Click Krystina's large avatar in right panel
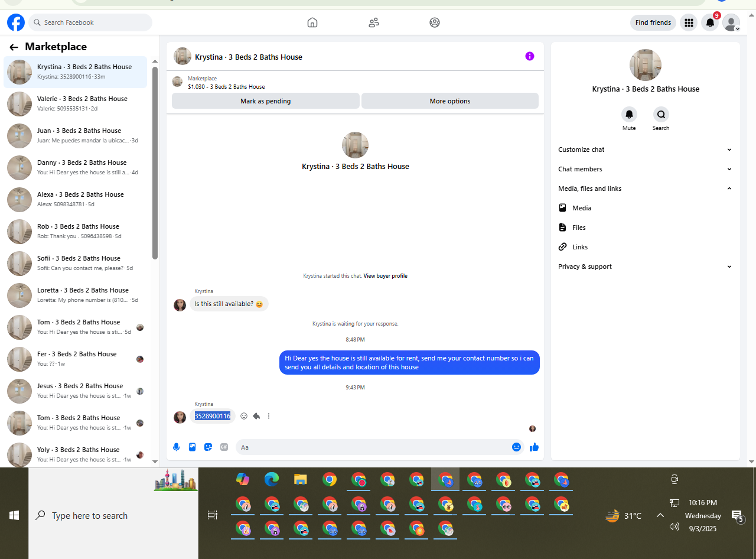756x559 pixels. [x=646, y=65]
